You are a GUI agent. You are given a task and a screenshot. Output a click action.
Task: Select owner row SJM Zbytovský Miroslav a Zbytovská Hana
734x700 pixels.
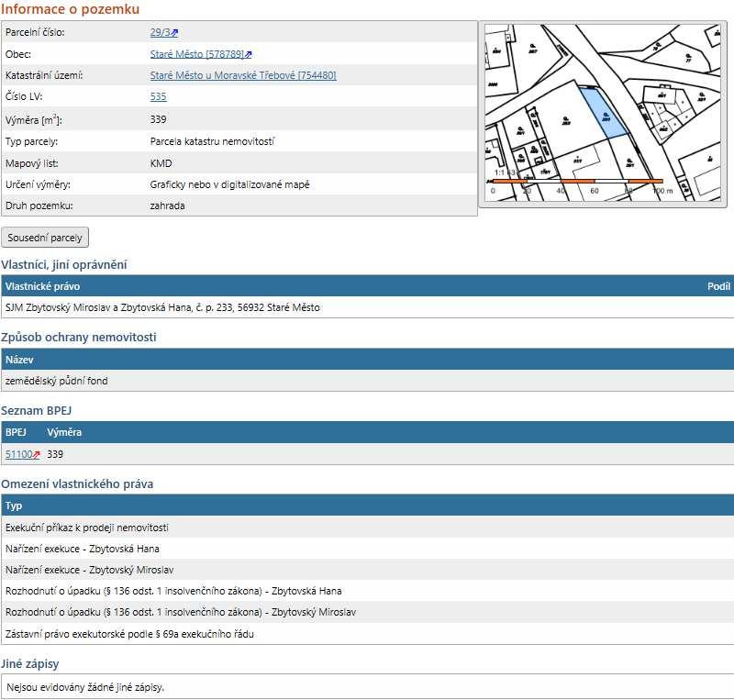pyautogui.click(x=367, y=307)
